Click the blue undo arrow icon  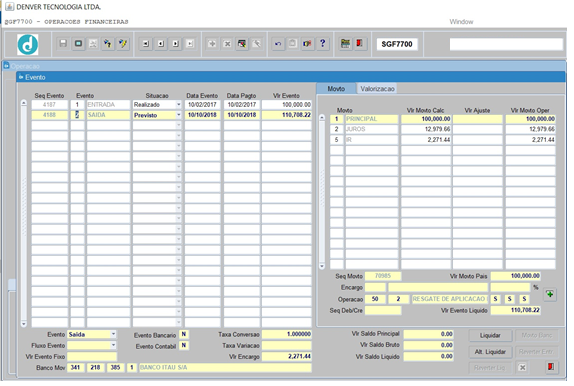point(278,44)
